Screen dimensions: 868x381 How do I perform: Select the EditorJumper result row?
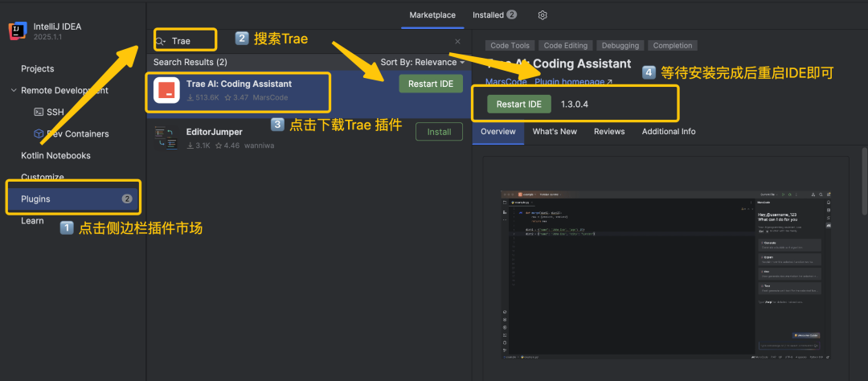pyautogui.click(x=309, y=138)
